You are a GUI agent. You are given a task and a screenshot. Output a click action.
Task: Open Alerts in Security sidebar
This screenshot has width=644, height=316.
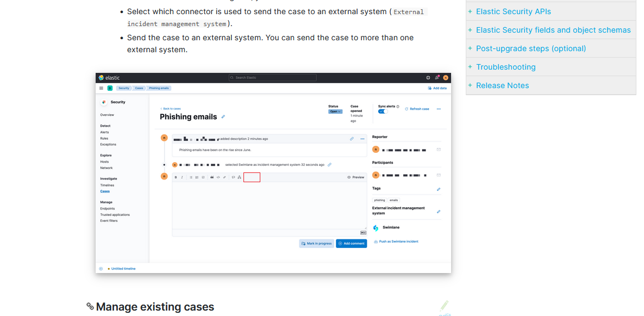pyautogui.click(x=104, y=132)
